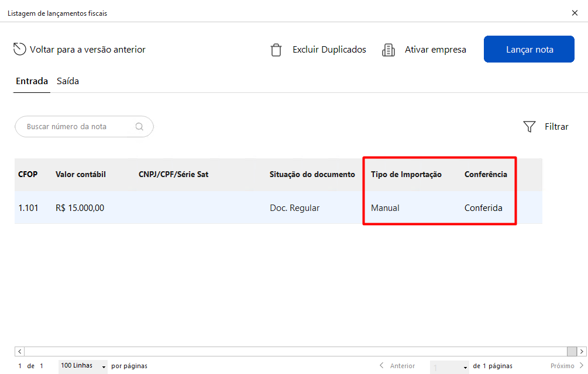
Task: Click the Tipo de Importação column header
Action: 406,175
